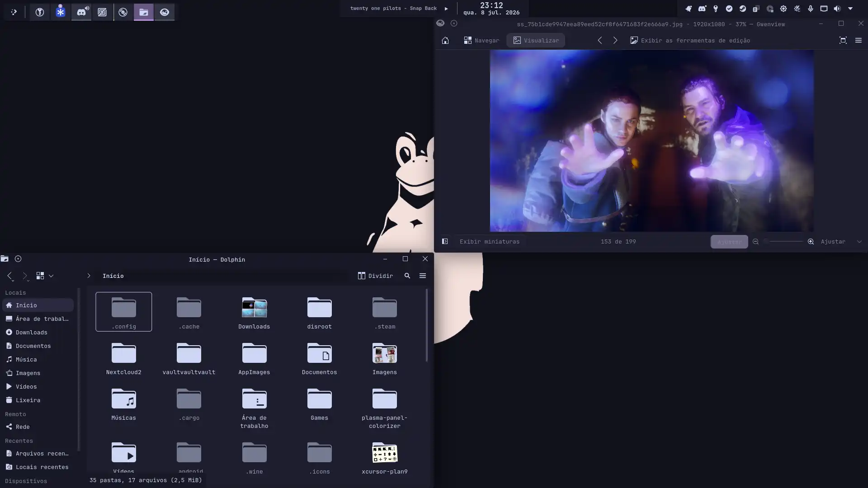
Task: Enter fullscreen mode in Gwenview
Action: (x=843, y=40)
